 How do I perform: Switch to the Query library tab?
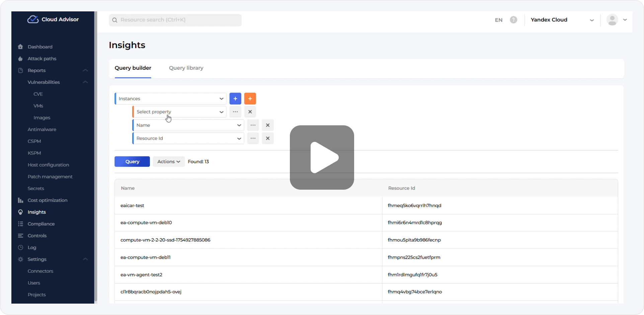(186, 68)
